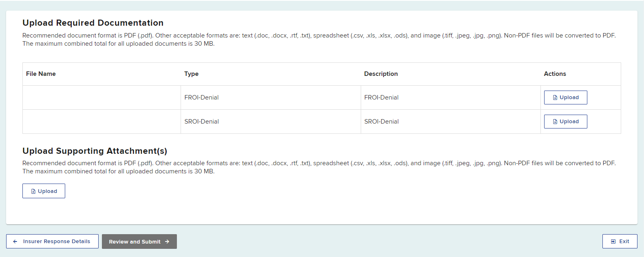Go back to Insurer Response Details

pos(52,241)
